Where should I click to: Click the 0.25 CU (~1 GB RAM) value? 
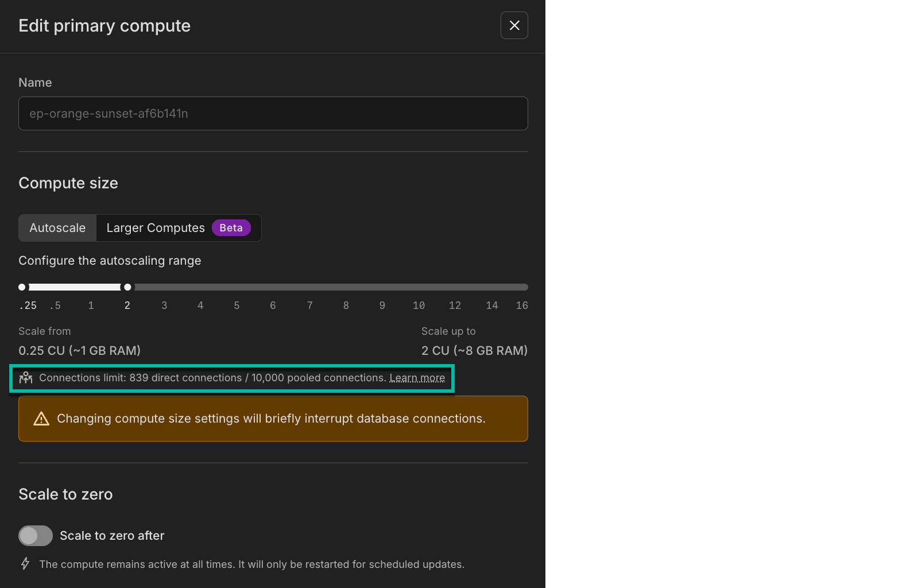click(x=79, y=350)
